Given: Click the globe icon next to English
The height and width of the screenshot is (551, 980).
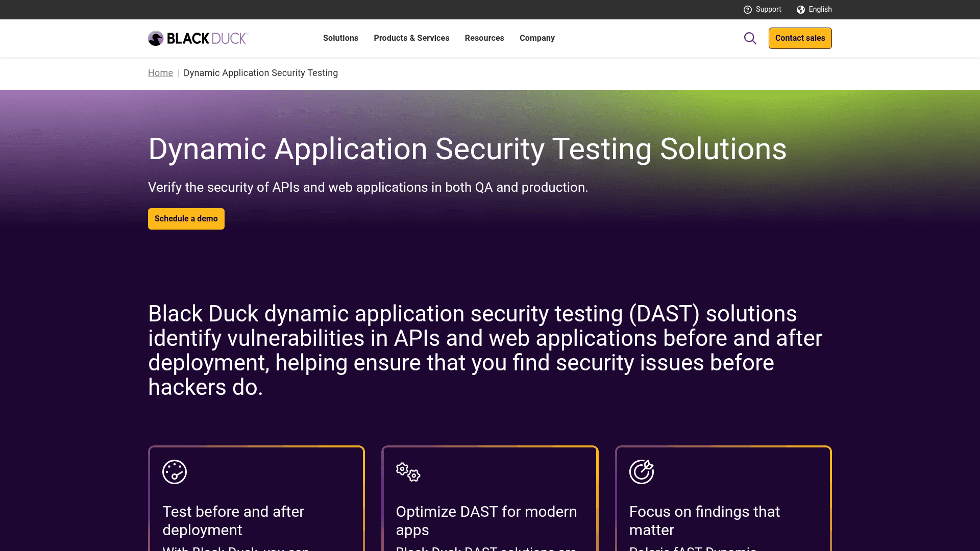Looking at the screenshot, I should 800,9.
